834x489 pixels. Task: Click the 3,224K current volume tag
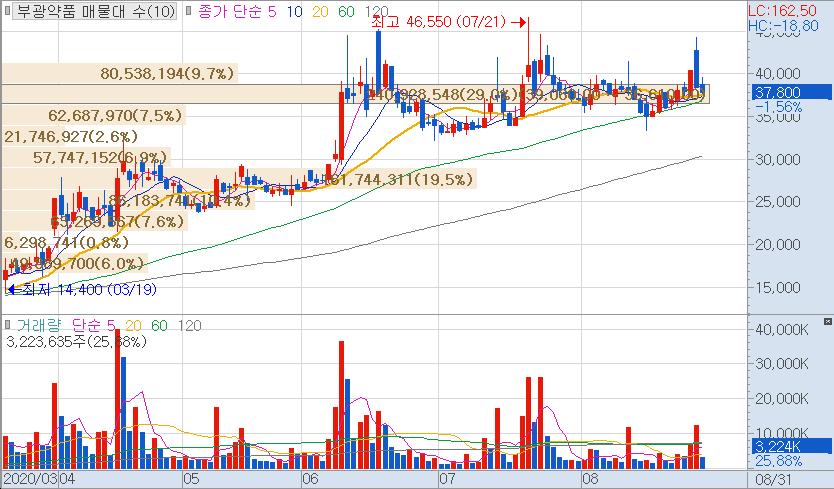(x=791, y=446)
